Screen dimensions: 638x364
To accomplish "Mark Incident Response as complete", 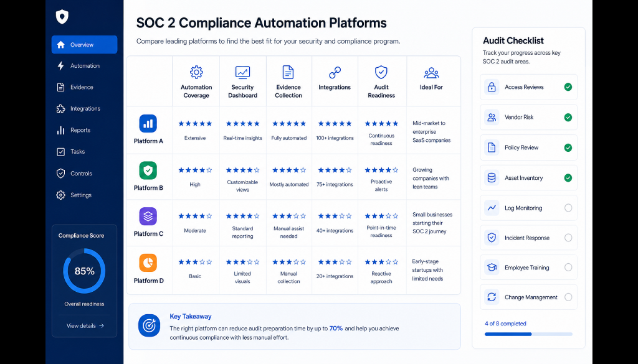I will [x=568, y=238].
